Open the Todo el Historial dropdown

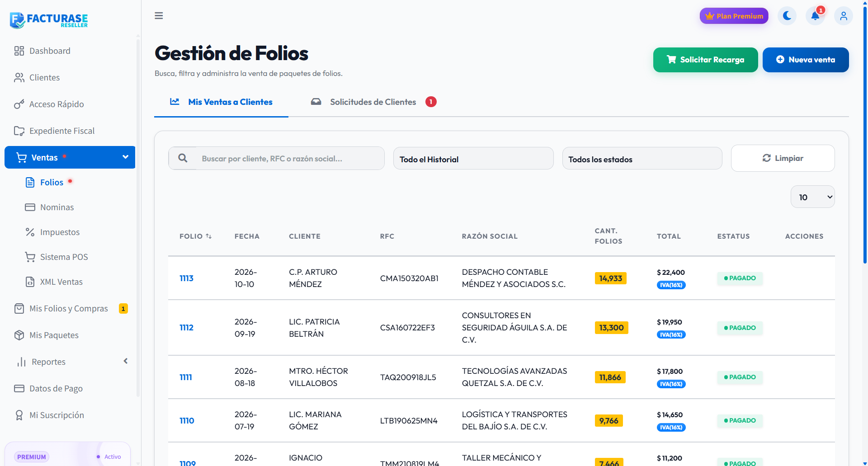pos(473,159)
